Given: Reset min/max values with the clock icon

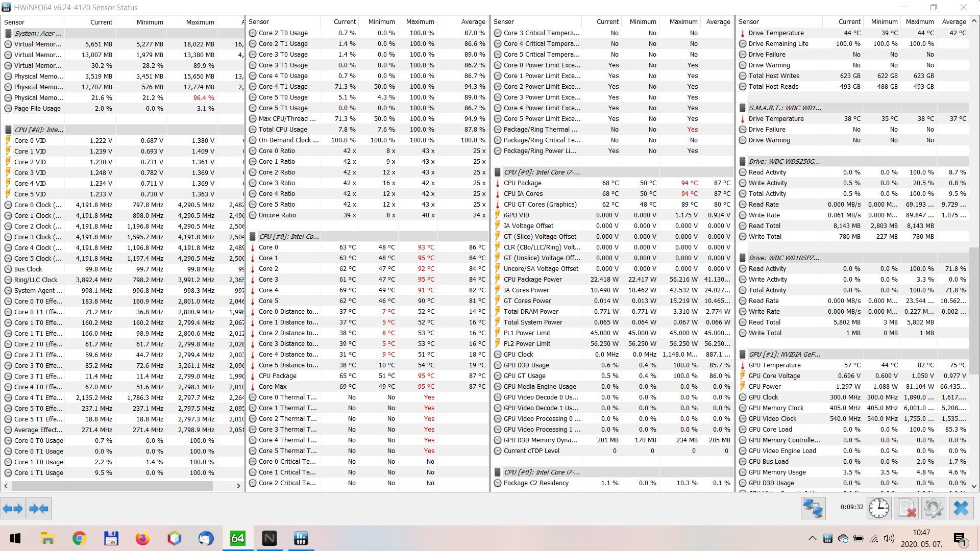Looking at the screenshot, I should [879, 508].
